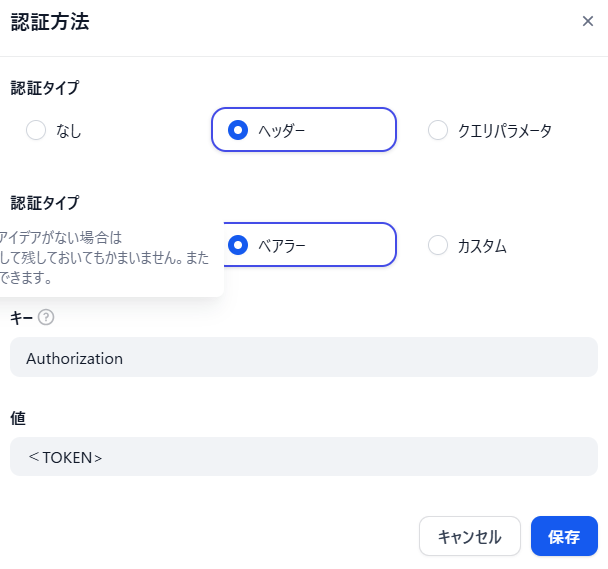The image size is (608, 569).
Task: Click the help icon beside キー
Action: 45,317
